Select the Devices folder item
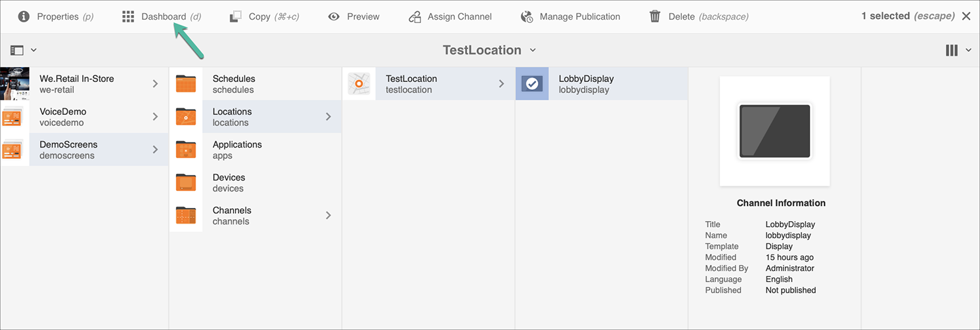Viewport: 980px width, 330px height. pyautogui.click(x=229, y=182)
